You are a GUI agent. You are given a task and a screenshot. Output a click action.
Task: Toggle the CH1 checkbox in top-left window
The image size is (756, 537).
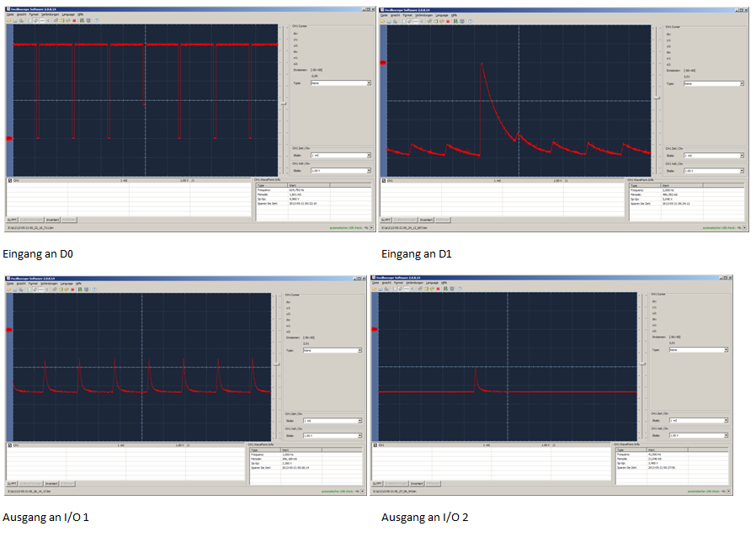10,180
